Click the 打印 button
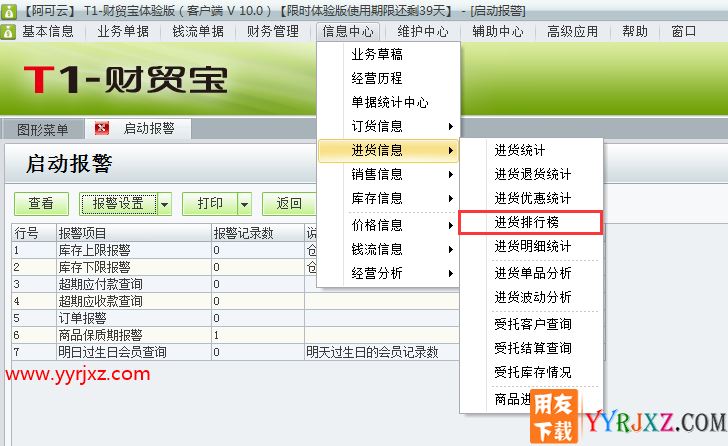This screenshot has width=728, height=446. pos(210,204)
